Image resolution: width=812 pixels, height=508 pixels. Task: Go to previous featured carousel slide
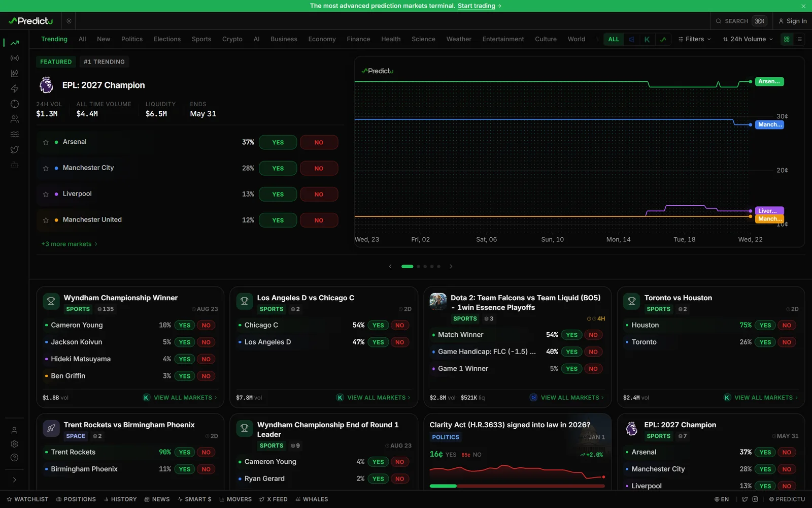pyautogui.click(x=390, y=266)
